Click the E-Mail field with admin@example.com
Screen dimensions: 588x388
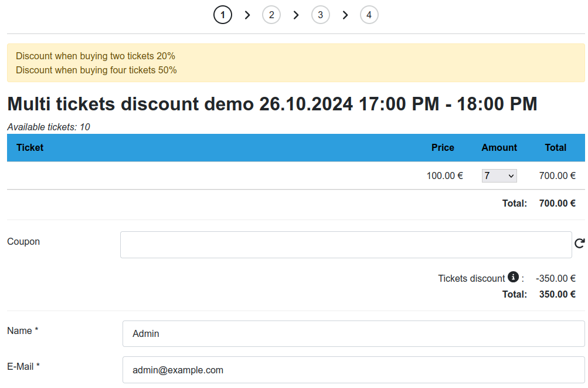click(x=354, y=370)
